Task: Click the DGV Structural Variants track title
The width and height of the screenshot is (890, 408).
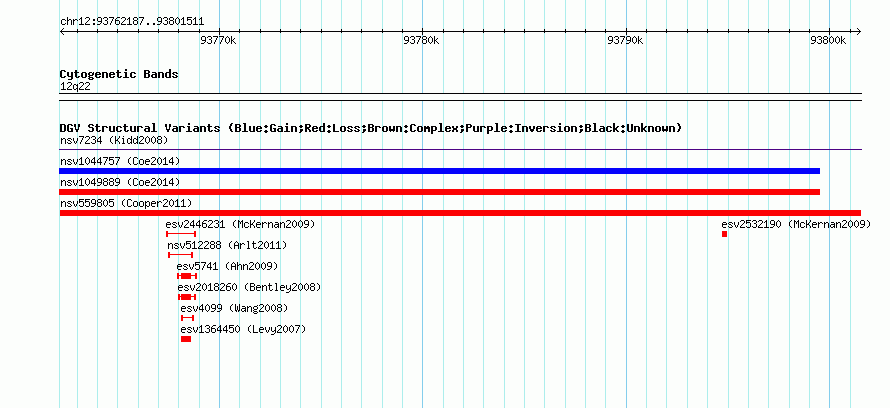Action: 370,128
